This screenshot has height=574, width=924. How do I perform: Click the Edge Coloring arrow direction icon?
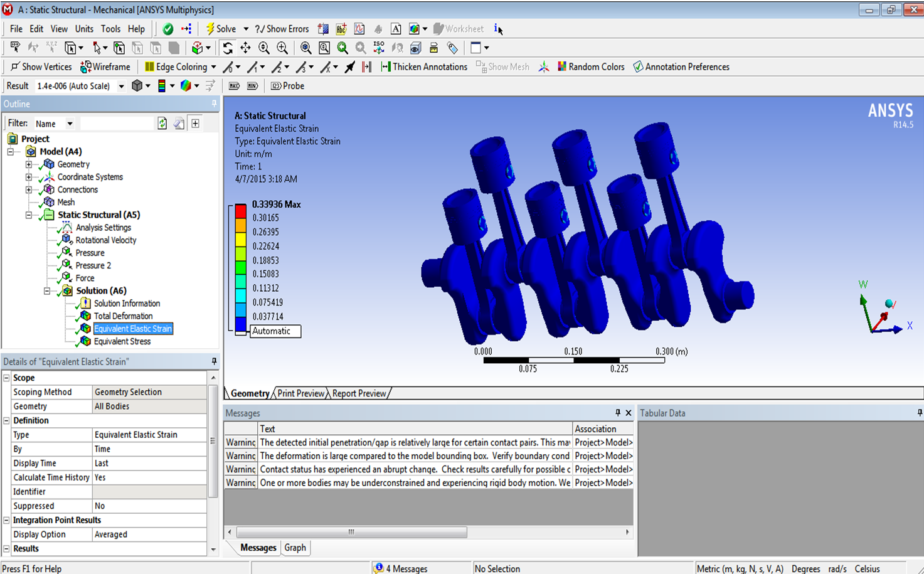[x=349, y=66]
